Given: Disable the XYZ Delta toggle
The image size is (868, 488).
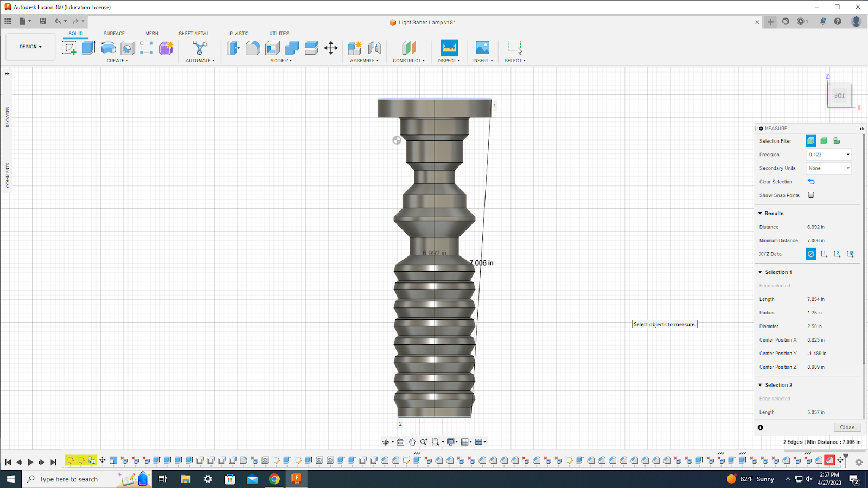Looking at the screenshot, I should click(x=810, y=253).
